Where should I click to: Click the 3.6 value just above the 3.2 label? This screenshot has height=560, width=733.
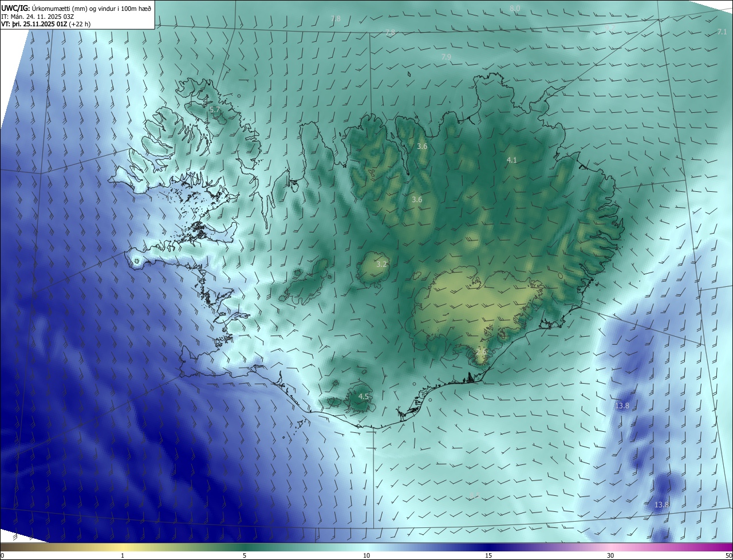pyautogui.click(x=417, y=200)
